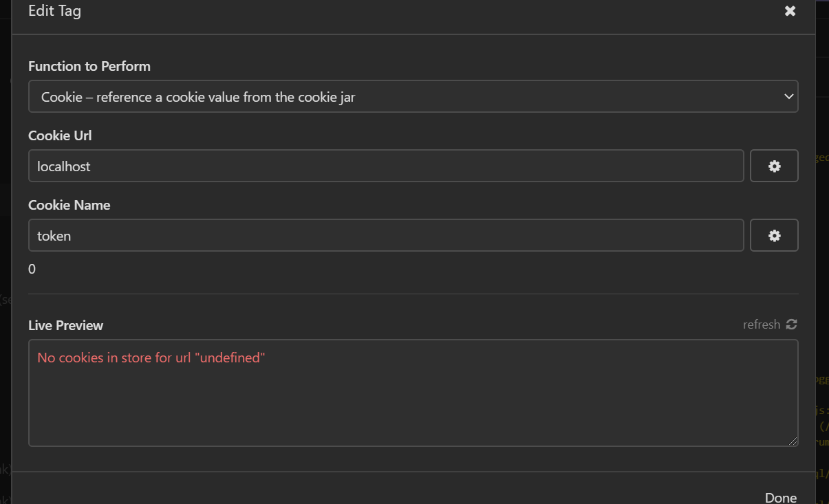Click the Function to Perform label

click(89, 66)
